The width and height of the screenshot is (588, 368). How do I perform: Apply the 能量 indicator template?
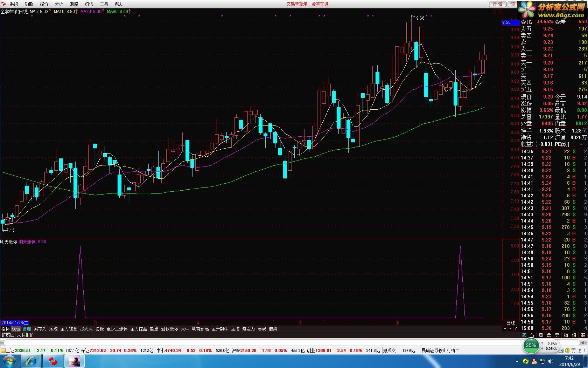pos(154,329)
